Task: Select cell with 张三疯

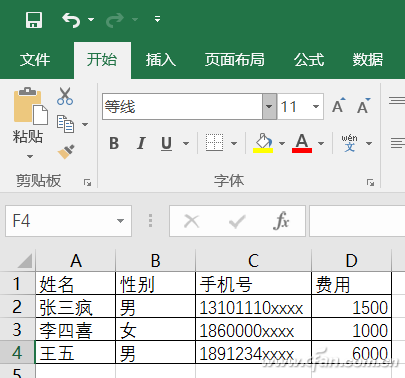Action: 76,306
